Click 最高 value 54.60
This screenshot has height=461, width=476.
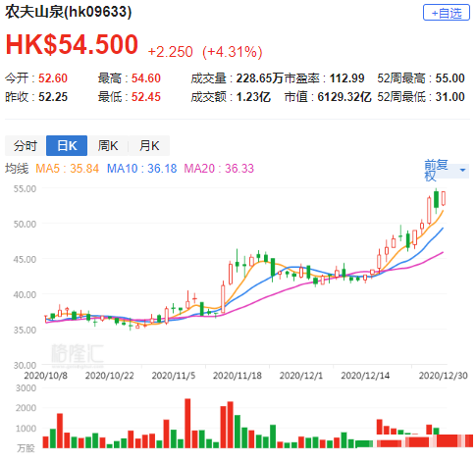point(146,78)
